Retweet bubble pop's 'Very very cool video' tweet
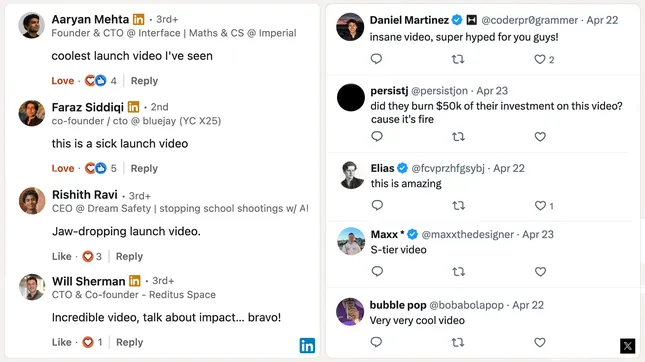645x362 pixels. 458,342
